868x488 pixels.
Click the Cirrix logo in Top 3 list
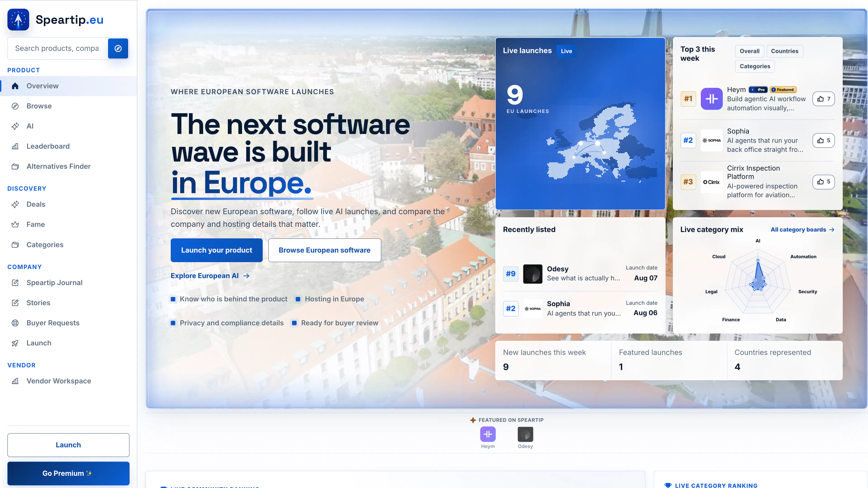(712, 182)
